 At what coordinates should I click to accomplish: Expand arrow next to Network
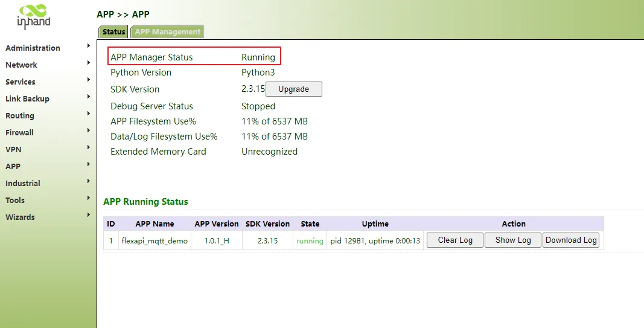pyautogui.click(x=88, y=63)
